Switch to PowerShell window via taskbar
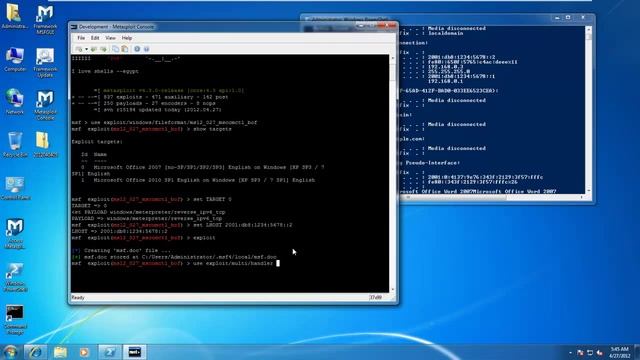This screenshot has width=640, height=360. 109,352
